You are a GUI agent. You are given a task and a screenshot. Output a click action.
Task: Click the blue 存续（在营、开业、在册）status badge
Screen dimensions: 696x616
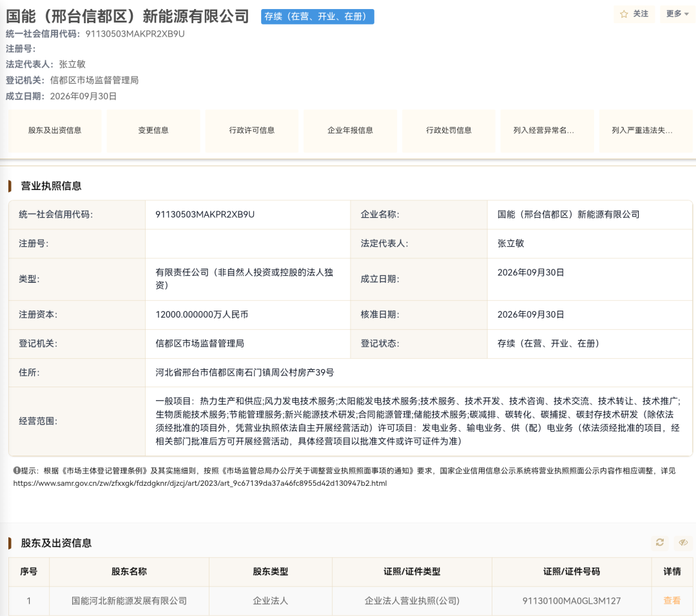(x=317, y=17)
